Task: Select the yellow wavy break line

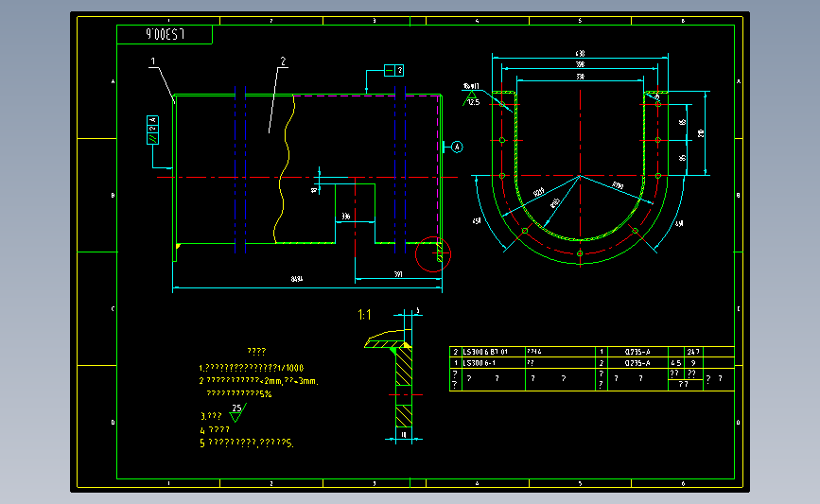Action: tap(284, 169)
